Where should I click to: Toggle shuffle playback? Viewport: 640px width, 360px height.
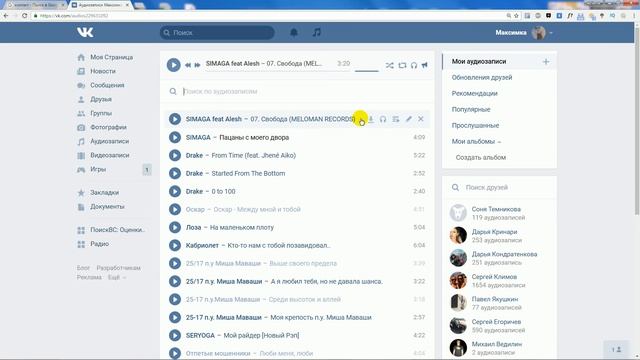[389, 65]
